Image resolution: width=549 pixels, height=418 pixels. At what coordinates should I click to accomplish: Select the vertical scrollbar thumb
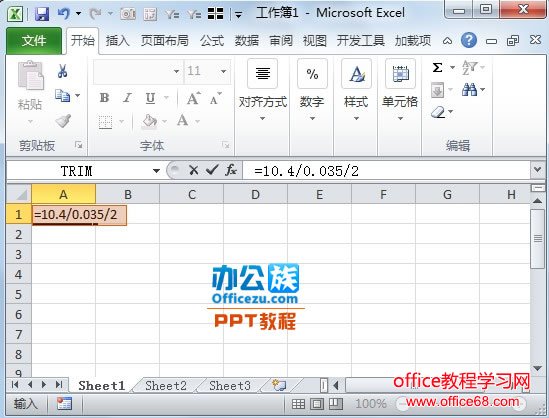(537, 239)
